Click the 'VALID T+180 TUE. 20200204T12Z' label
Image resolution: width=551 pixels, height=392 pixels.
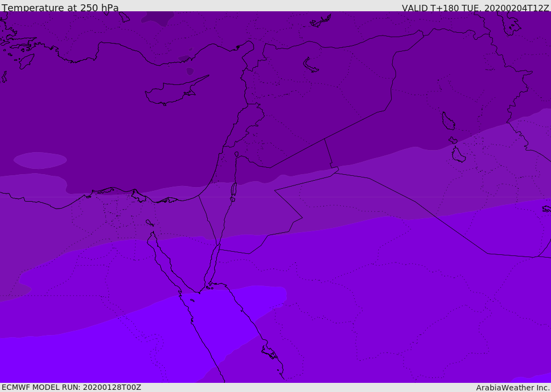tap(475, 8)
